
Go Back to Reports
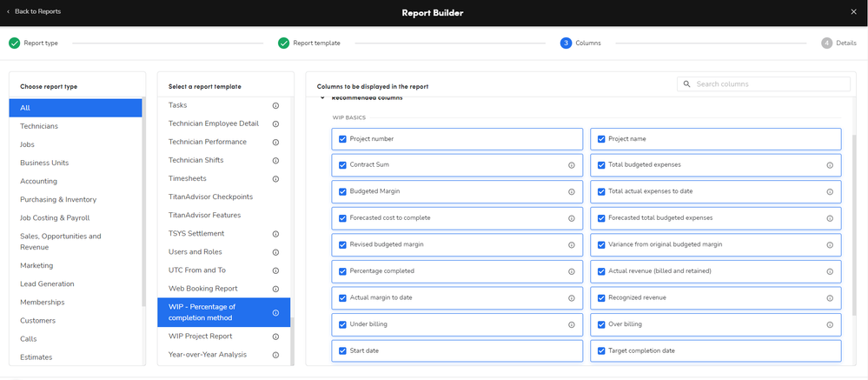[33, 11]
